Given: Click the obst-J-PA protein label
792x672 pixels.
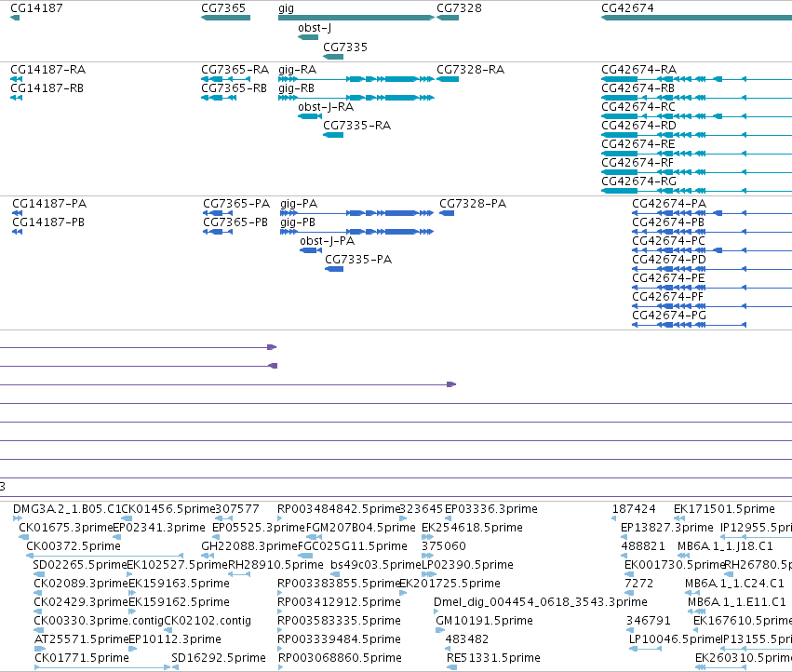Looking at the screenshot, I should tap(328, 241).
